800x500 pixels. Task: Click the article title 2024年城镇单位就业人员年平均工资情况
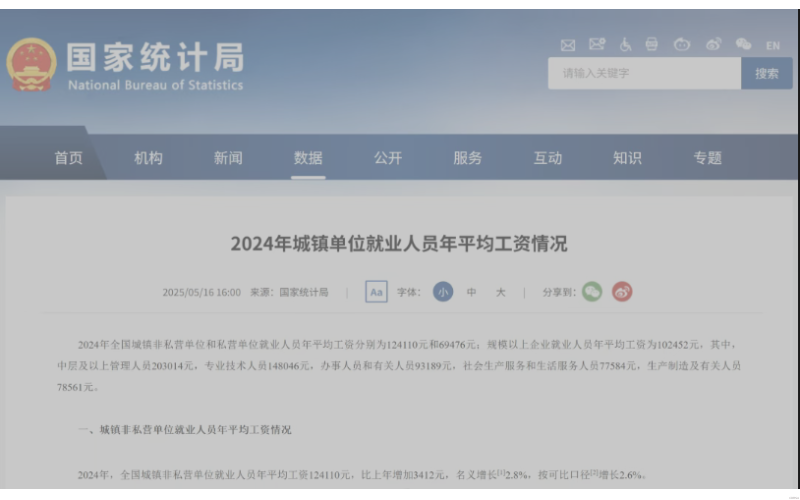[399, 244]
